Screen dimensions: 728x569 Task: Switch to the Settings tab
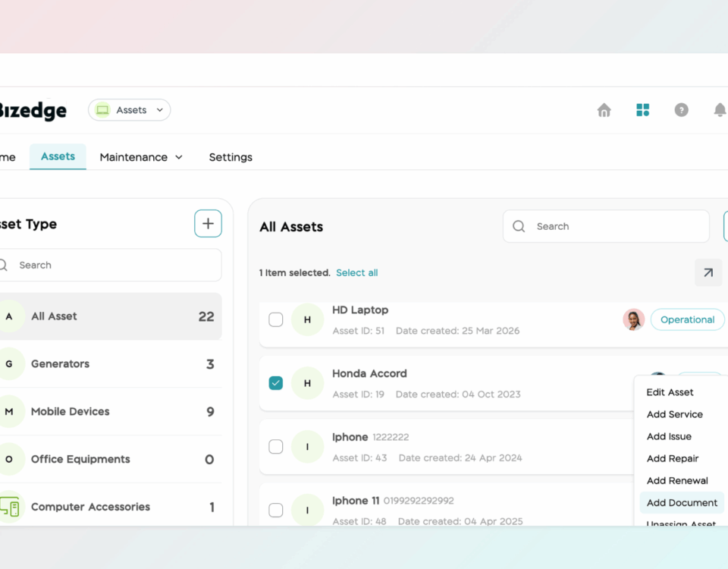coord(231,157)
